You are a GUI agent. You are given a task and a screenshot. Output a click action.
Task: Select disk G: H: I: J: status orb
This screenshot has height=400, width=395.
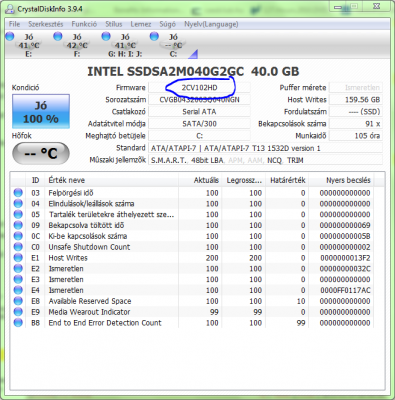pos(106,36)
